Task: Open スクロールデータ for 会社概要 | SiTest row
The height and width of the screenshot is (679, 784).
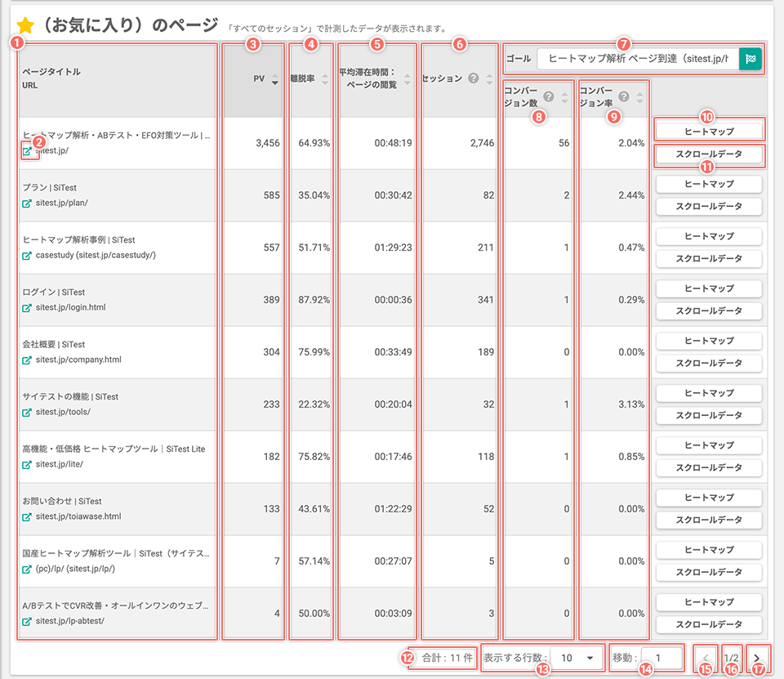Action: coord(709,364)
